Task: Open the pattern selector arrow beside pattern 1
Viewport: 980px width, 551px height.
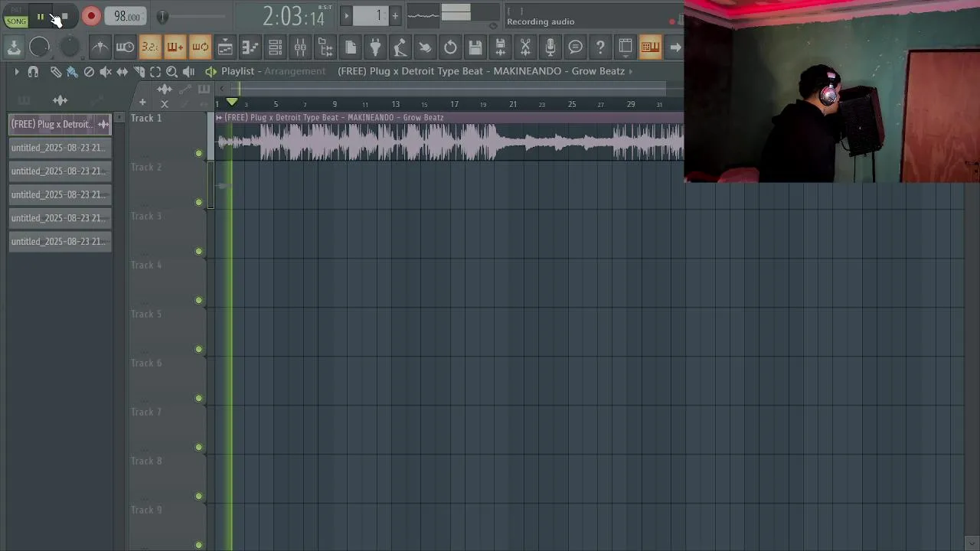Action: tap(346, 15)
